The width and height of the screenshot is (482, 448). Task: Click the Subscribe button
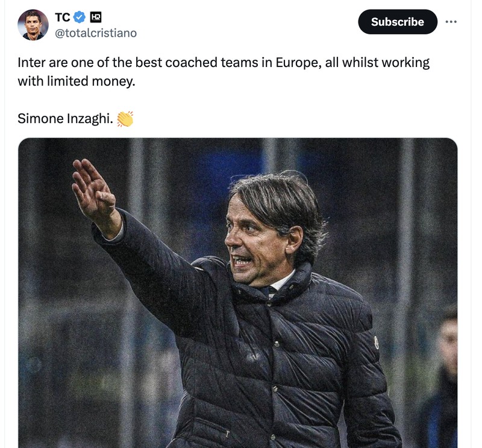(398, 22)
